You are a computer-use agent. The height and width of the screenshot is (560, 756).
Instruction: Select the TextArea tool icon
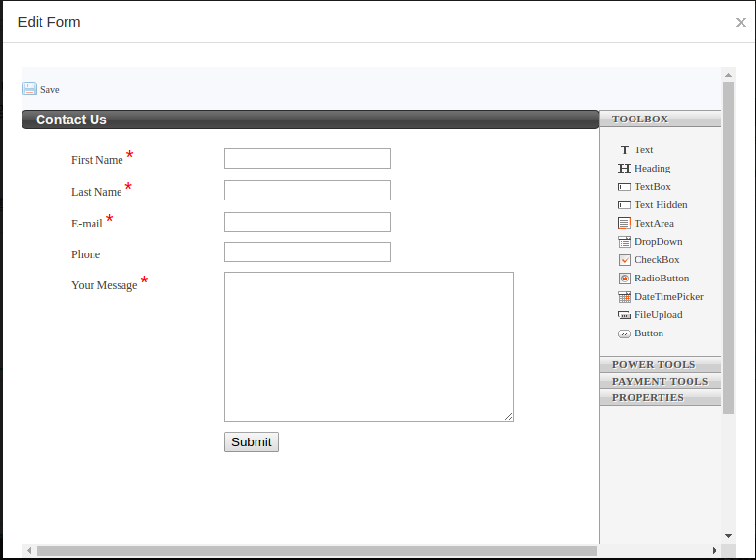[624, 224]
